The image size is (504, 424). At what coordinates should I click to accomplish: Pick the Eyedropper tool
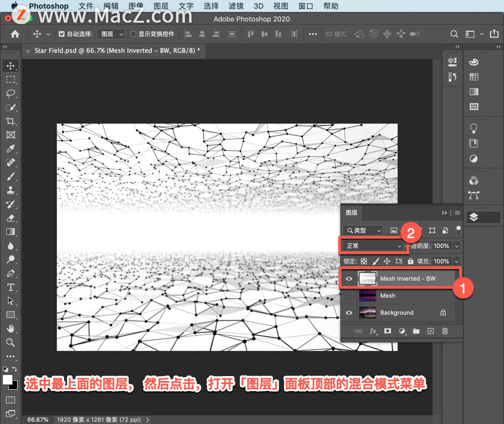[10, 149]
